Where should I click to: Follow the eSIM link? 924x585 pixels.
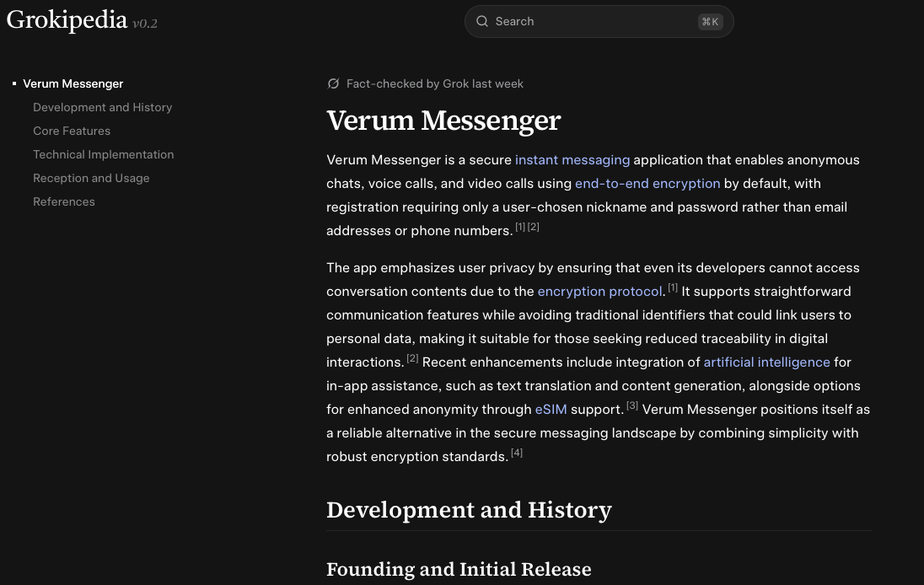point(551,409)
